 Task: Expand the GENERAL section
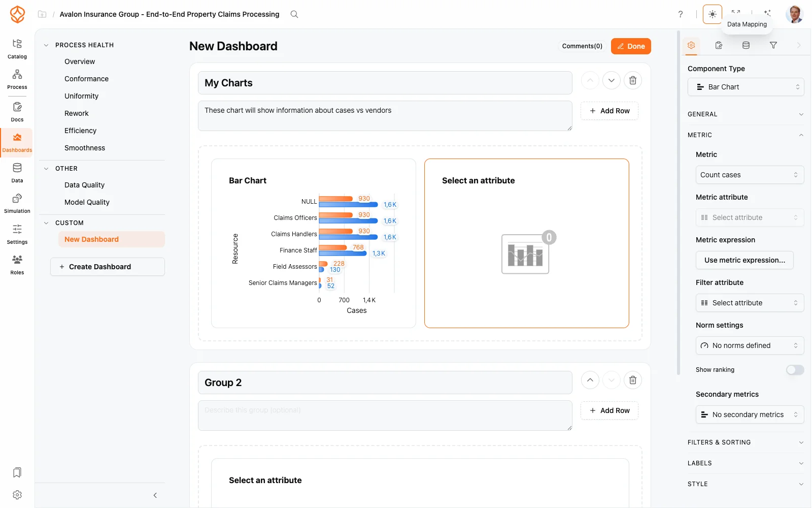746,114
